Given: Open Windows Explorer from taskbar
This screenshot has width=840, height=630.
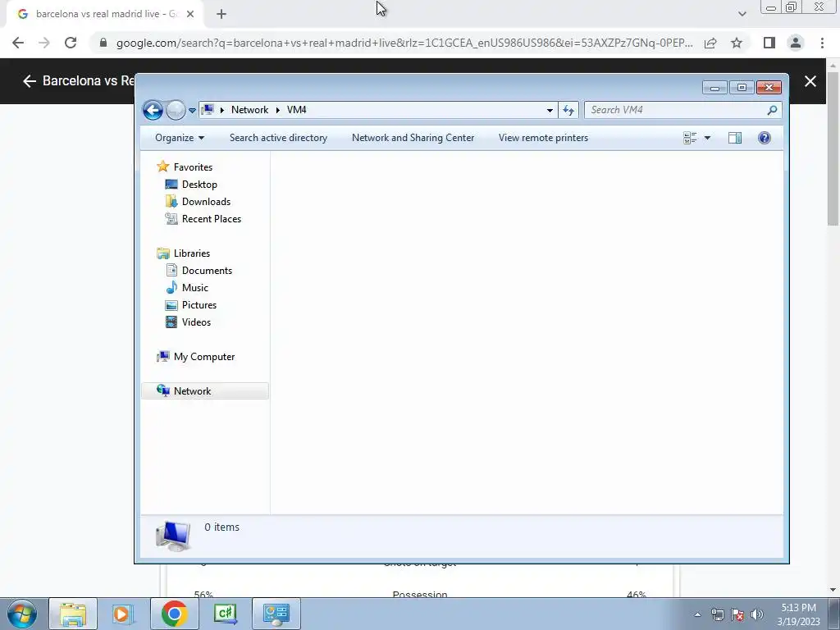Looking at the screenshot, I should 73,614.
